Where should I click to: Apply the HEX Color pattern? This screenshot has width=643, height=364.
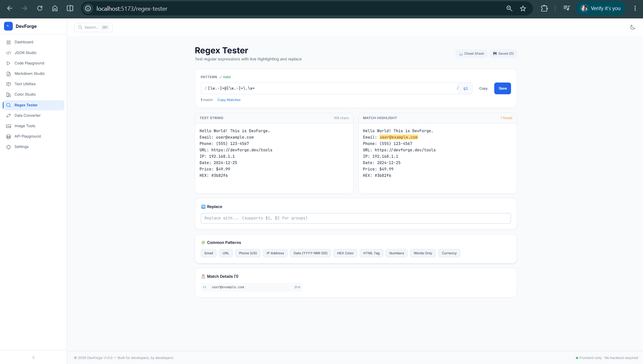[345, 253]
